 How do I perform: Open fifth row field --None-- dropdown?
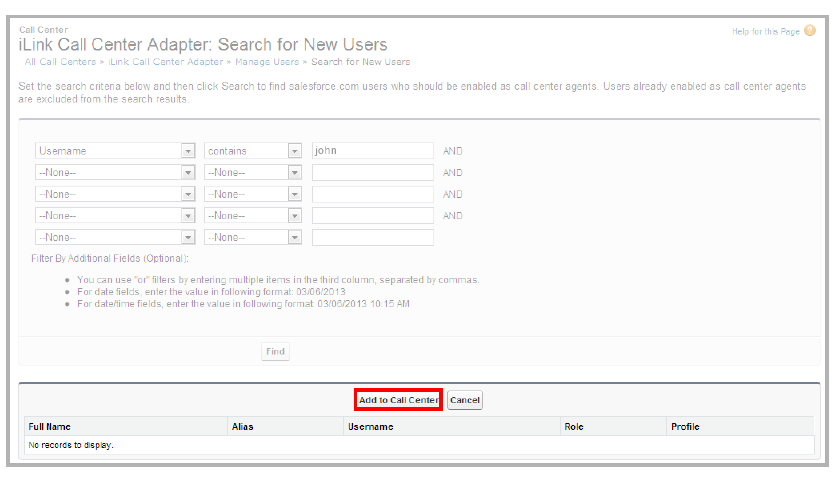pos(115,238)
